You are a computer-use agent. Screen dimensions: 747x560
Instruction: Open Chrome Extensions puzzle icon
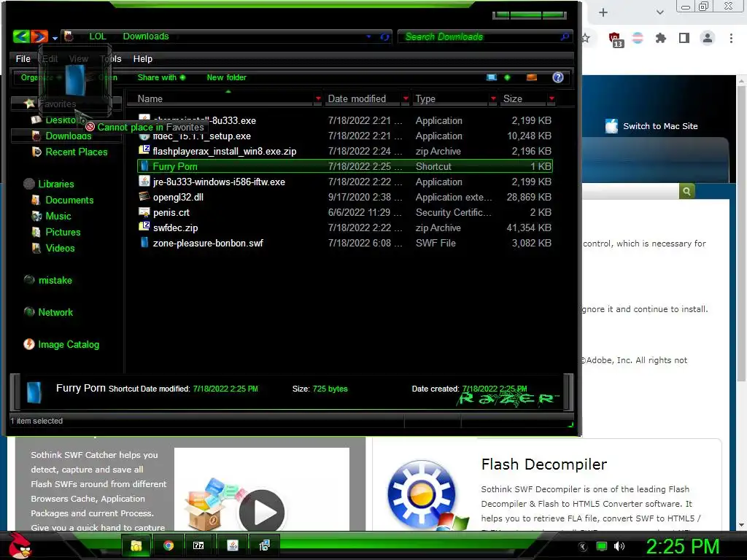click(660, 38)
